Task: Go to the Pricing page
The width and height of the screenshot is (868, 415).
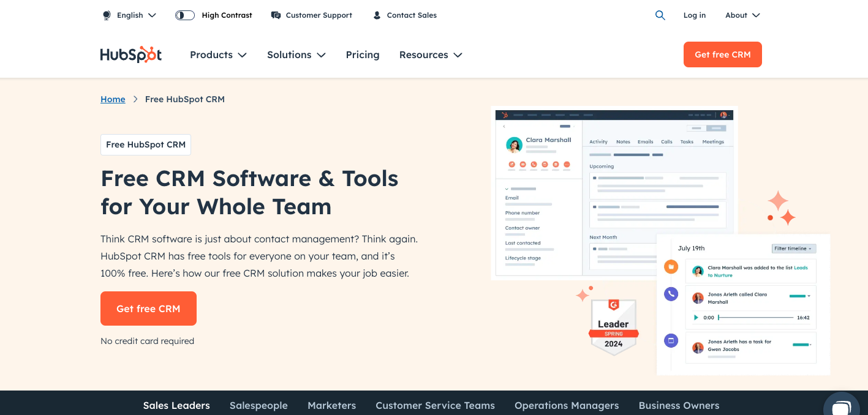Action: (x=363, y=55)
